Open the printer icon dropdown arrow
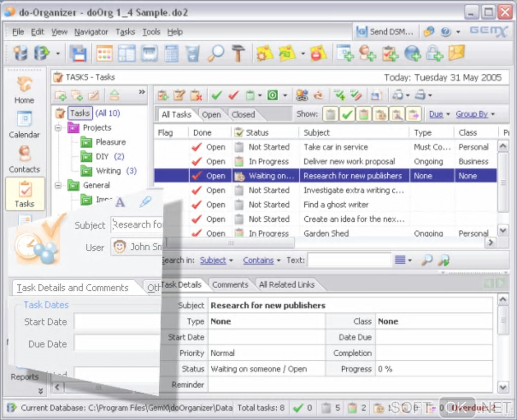 coord(430,96)
